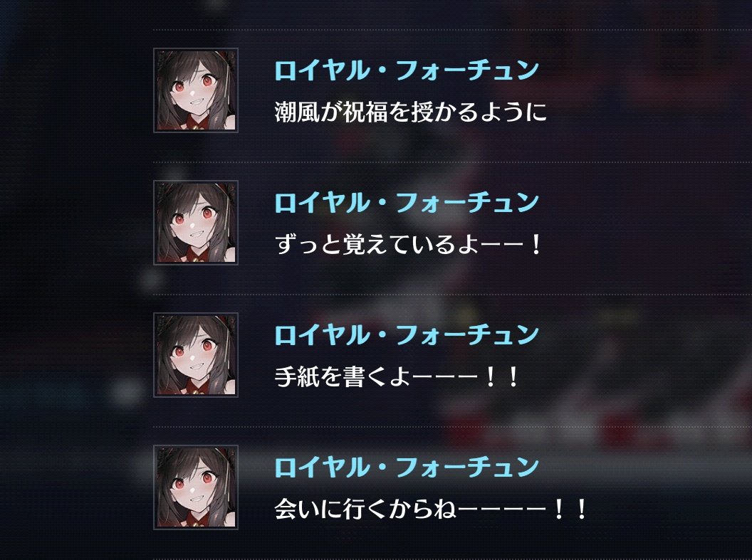
Task: Select the dialogue text 潮風が祝福を授かるように
Action: pos(410,112)
